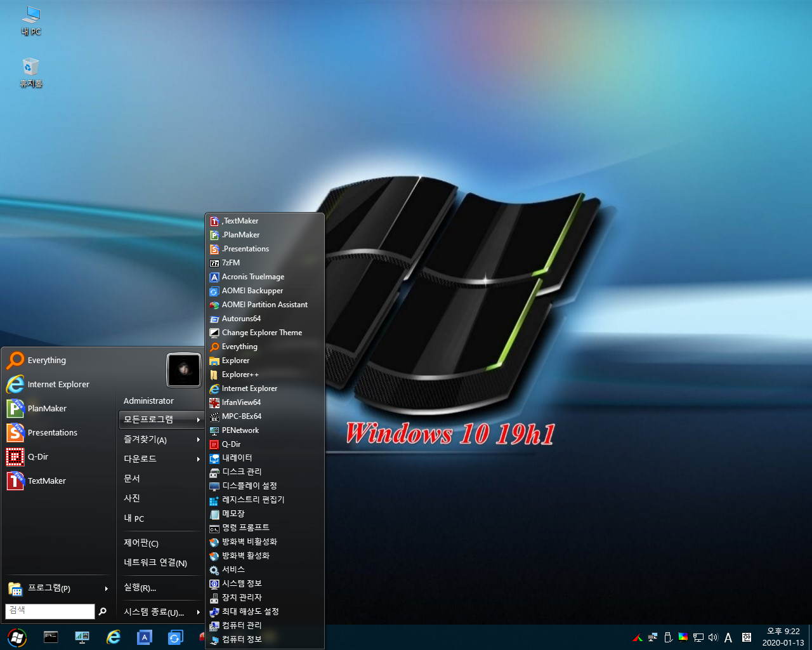Open 방화벽 비활성화 entry
Image resolution: width=812 pixels, height=650 pixels.
265,541
